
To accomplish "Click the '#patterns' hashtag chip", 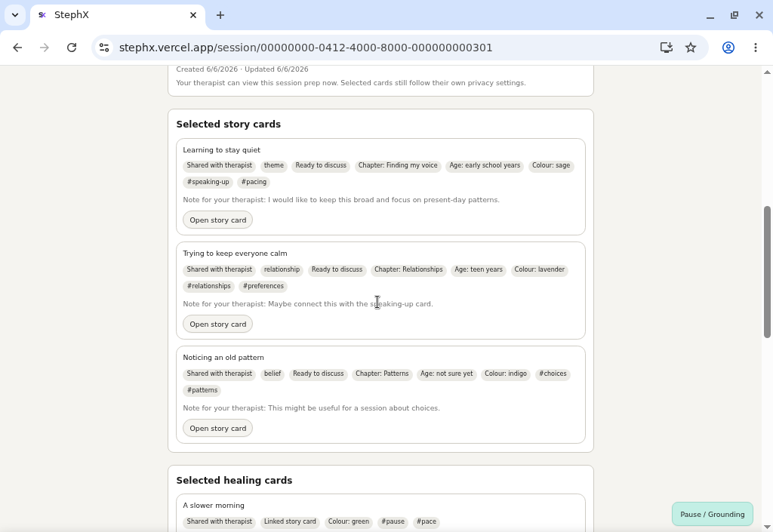I will tap(202, 391).
